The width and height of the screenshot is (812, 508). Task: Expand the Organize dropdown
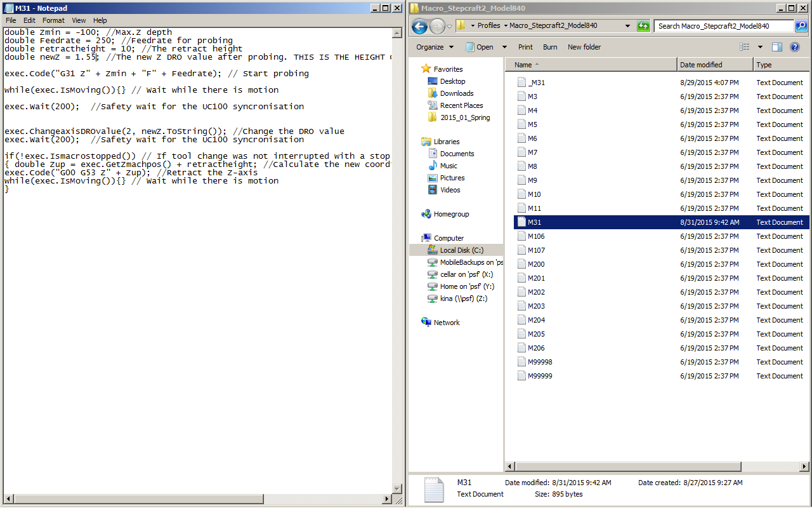click(x=435, y=47)
